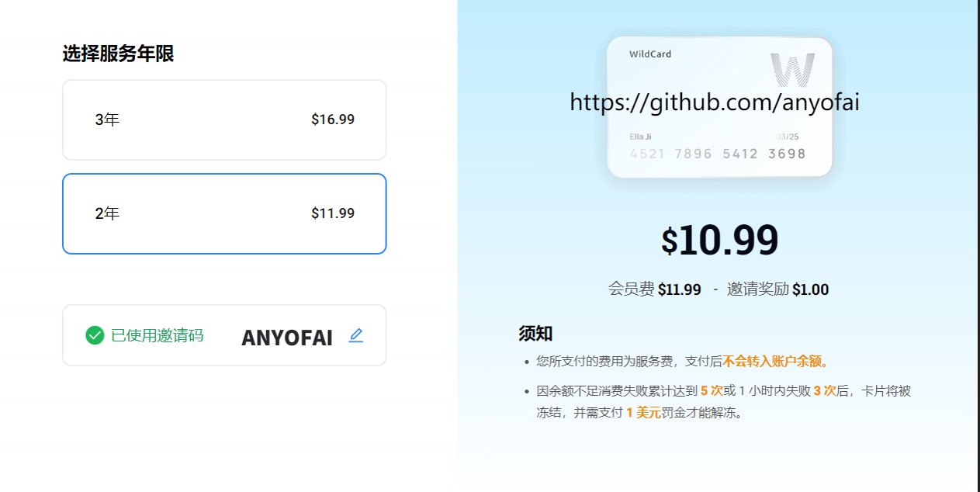Click the 已使用邀请码 label
Viewport: 980px width, 492px height.
158,335
